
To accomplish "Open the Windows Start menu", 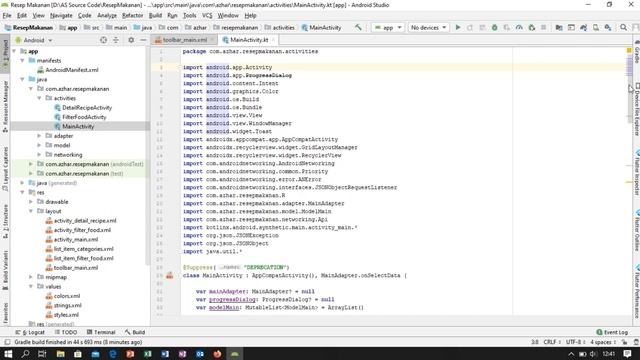I will (8, 354).
